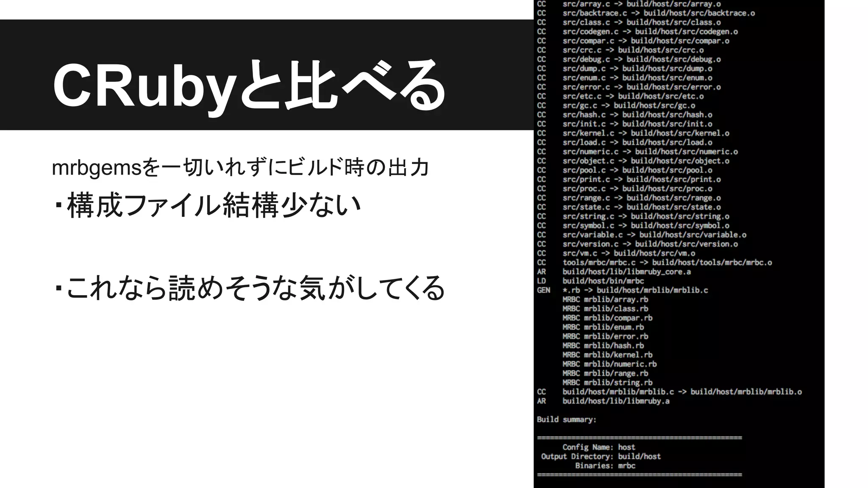
Task: Click the slide title CRubyと比べる
Action: pos(249,86)
